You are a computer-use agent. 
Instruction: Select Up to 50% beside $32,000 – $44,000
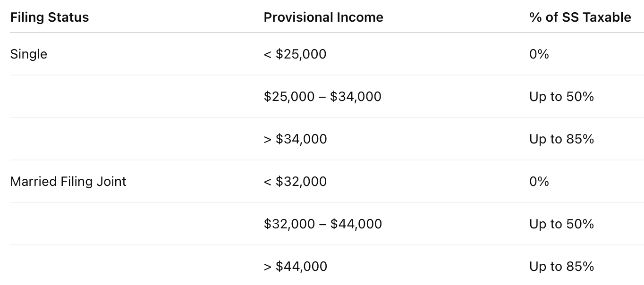(x=561, y=224)
